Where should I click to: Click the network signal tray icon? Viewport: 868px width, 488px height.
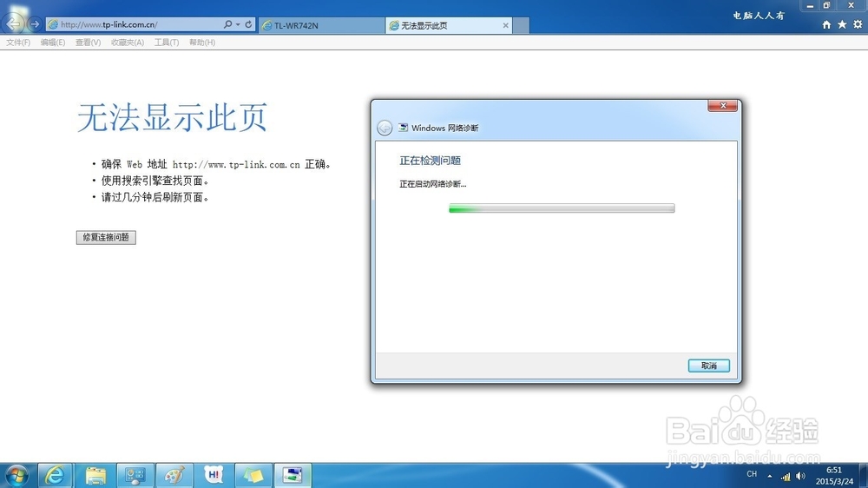tap(786, 477)
